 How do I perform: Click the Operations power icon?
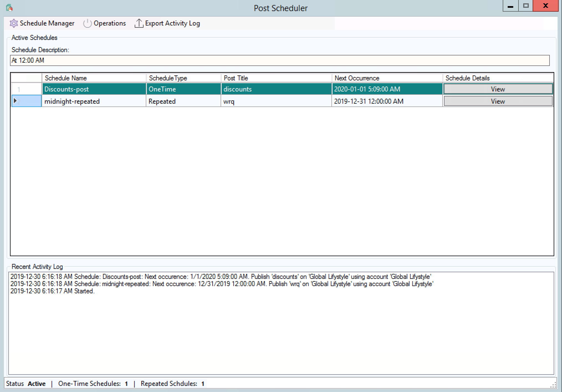click(87, 23)
